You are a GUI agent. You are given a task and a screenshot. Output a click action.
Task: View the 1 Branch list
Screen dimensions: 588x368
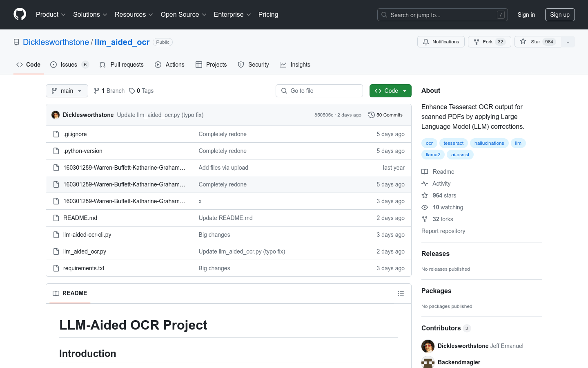coord(109,91)
